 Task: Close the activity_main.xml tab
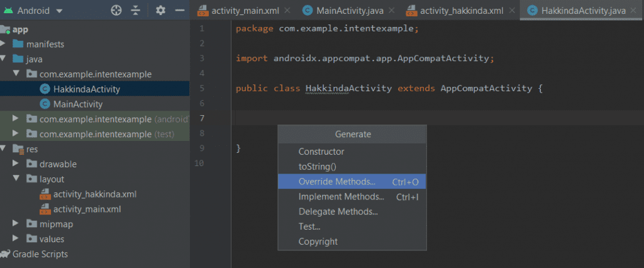pos(287,11)
